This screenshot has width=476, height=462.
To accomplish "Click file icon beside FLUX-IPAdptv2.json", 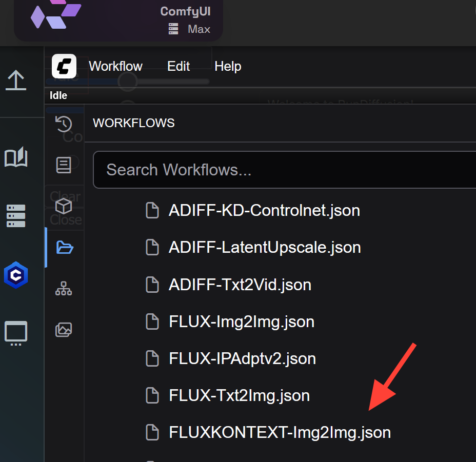I will pyautogui.click(x=152, y=358).
